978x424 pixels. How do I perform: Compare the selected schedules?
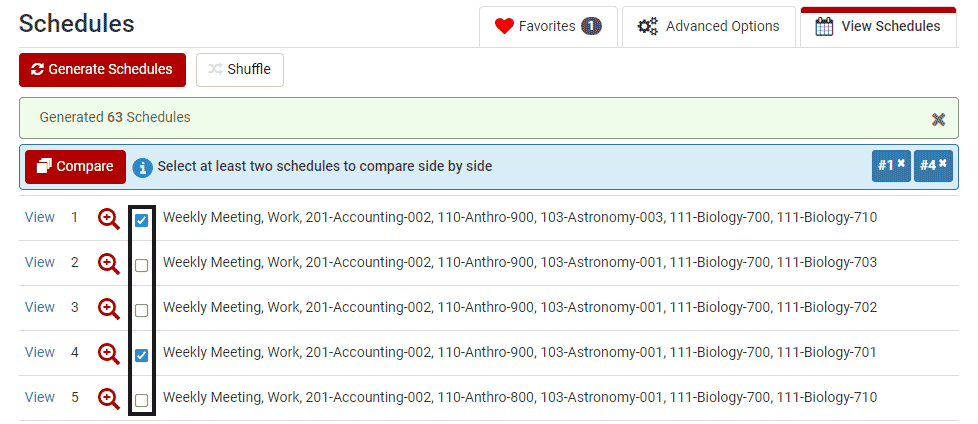(x=75, y=166)
